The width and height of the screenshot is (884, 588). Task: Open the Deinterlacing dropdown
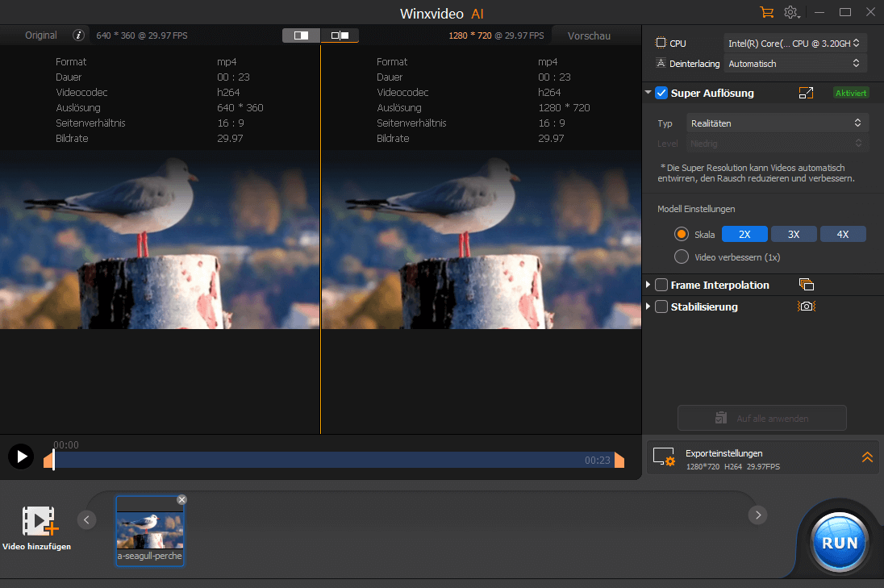click(794, 63)
